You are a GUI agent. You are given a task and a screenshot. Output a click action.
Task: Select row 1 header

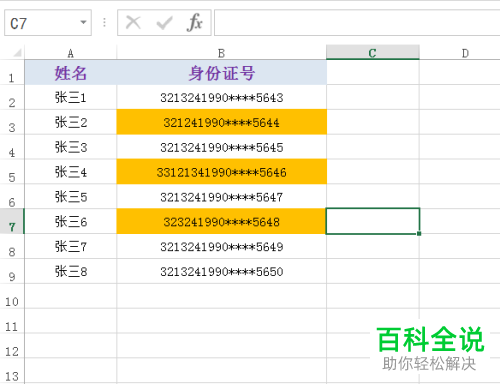click(12, 73)
